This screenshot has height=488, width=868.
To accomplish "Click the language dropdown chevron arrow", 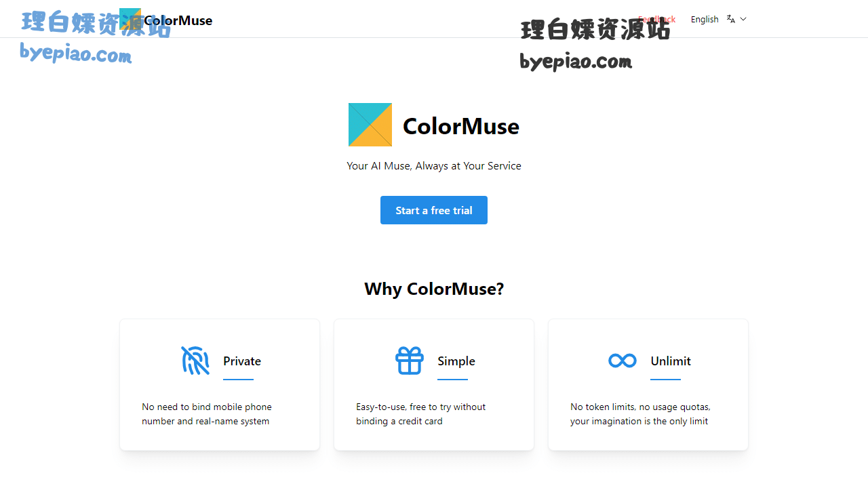I will coord(743,19).
